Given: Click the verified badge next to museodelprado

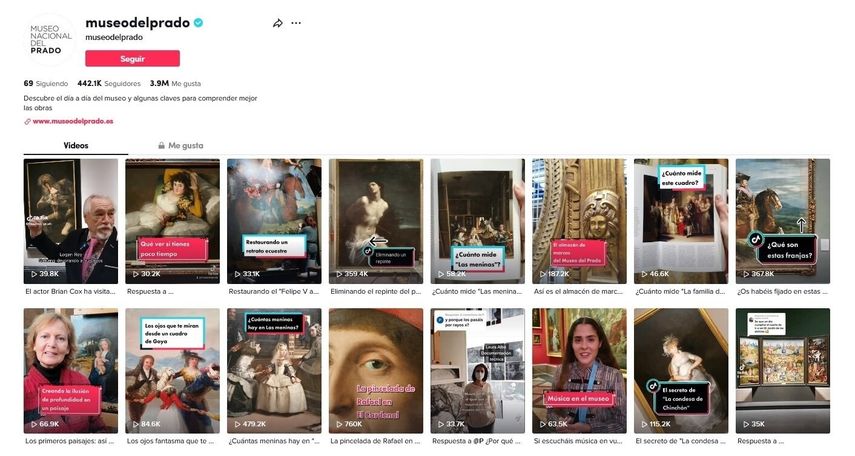Looking at the screenshot, I should tap(199, 23).
